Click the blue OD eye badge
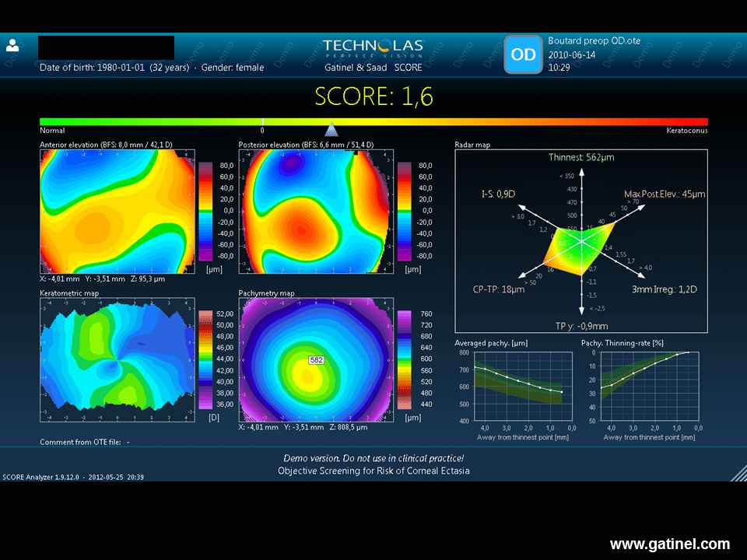The height and width of the screenshot is (560, 747). click(523, 54)
